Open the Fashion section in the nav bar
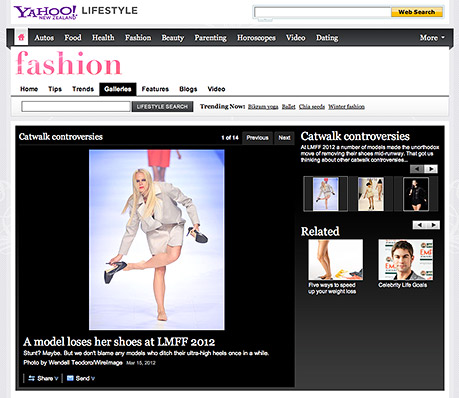459x398 pixels. 138,38
